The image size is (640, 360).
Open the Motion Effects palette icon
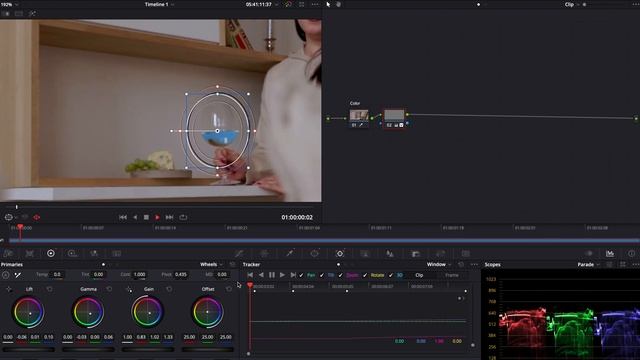click(x=116, y=253)
